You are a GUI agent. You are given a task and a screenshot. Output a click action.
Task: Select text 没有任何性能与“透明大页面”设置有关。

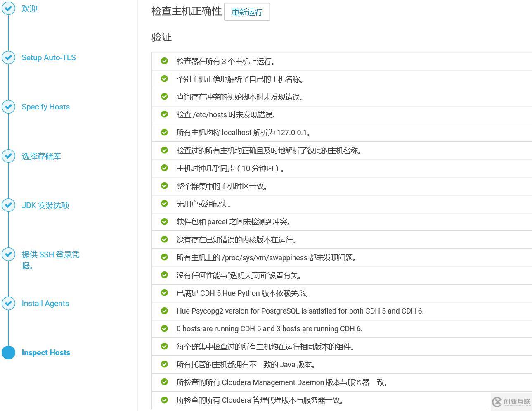[239, 276]
